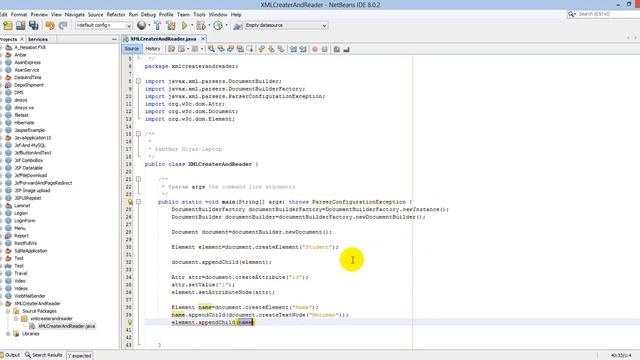Select the XMLCreaterAndReader.java editor tab
640x360 pixels.
coord(163,39)
